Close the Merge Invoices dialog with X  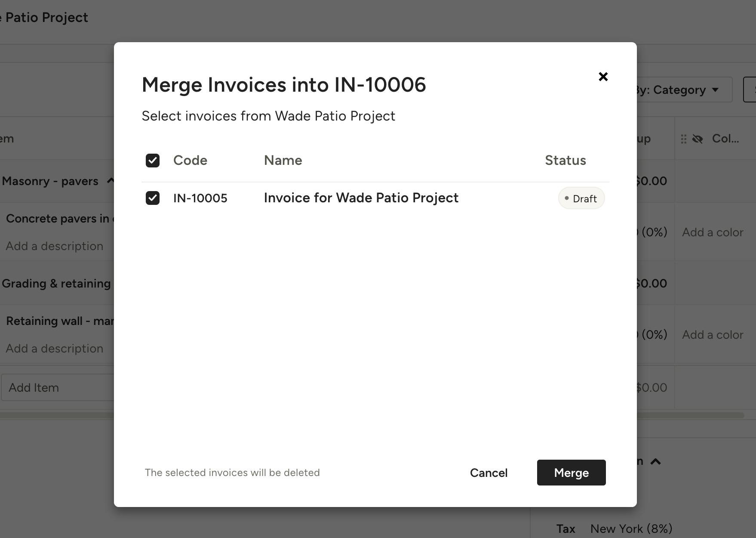point(603,77)
